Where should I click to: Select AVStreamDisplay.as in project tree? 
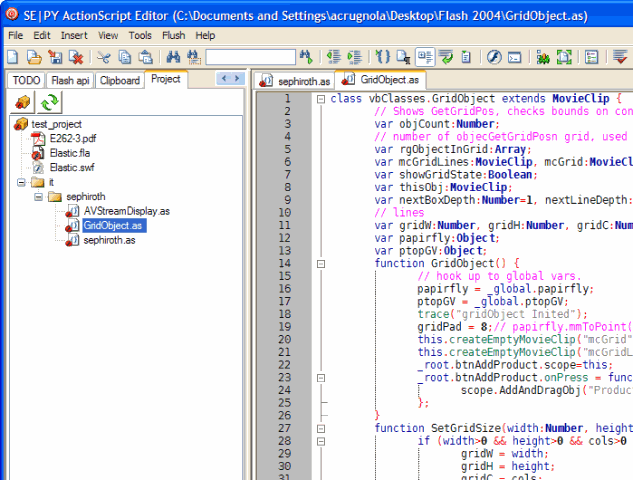coord(126,211)
